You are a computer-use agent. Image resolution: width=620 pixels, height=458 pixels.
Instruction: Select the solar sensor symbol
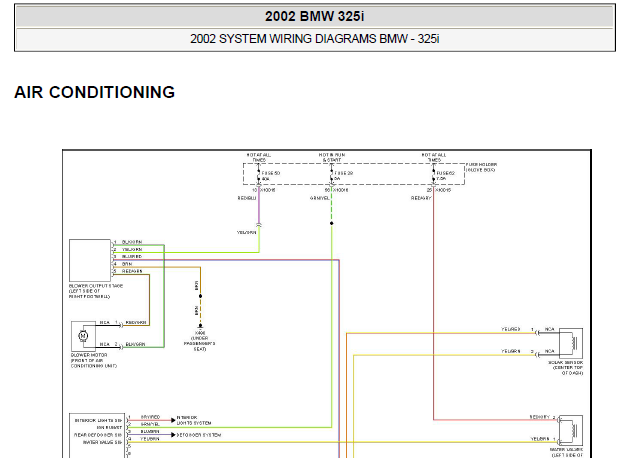click(571, 343)
